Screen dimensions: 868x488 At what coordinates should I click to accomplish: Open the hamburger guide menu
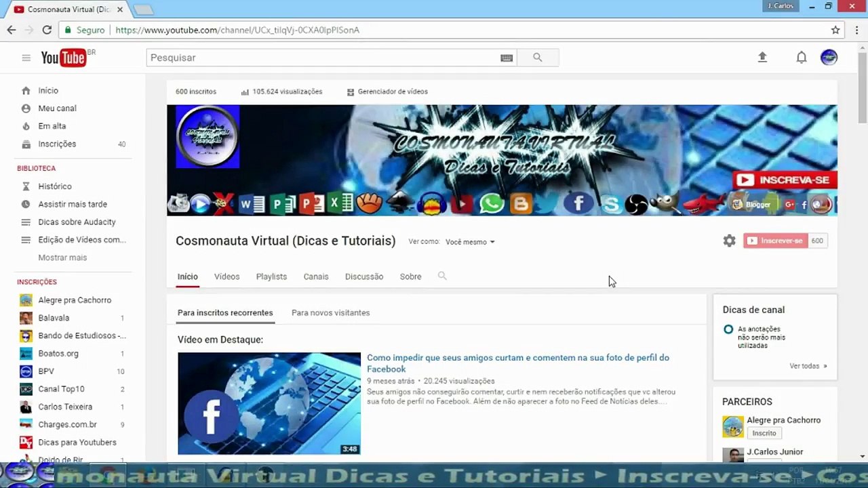[26, 58]
